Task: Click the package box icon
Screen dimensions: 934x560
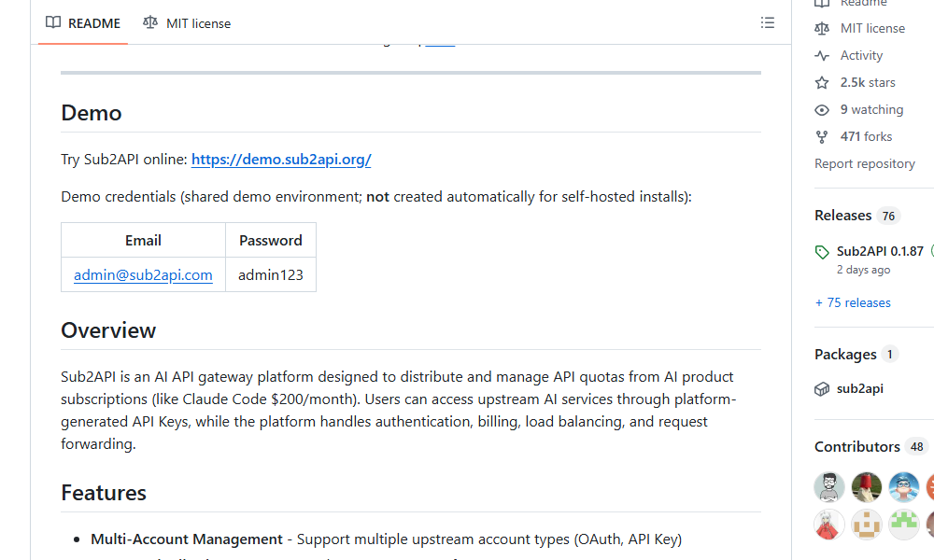Action: 822,389
